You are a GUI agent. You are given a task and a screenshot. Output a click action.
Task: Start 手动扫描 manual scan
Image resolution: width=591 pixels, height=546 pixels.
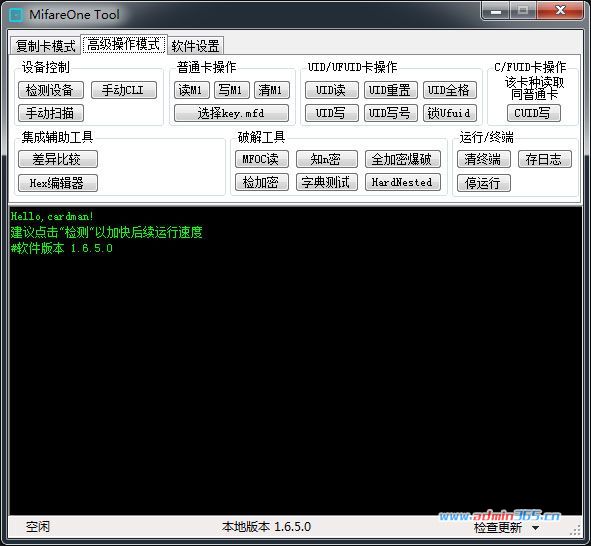(51, 113)
